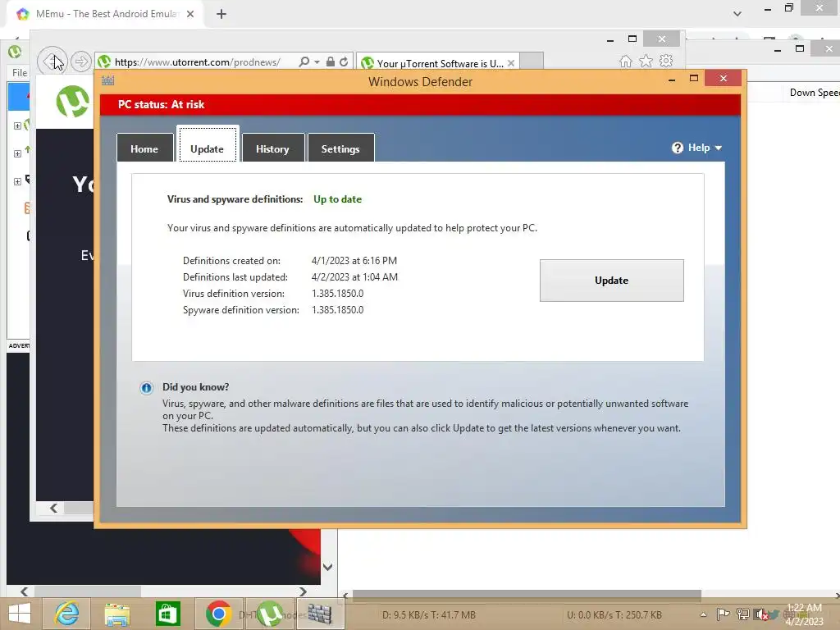Click the Action Center flag icon
This screenshot has width=840, height=630.
pos(723,614)
